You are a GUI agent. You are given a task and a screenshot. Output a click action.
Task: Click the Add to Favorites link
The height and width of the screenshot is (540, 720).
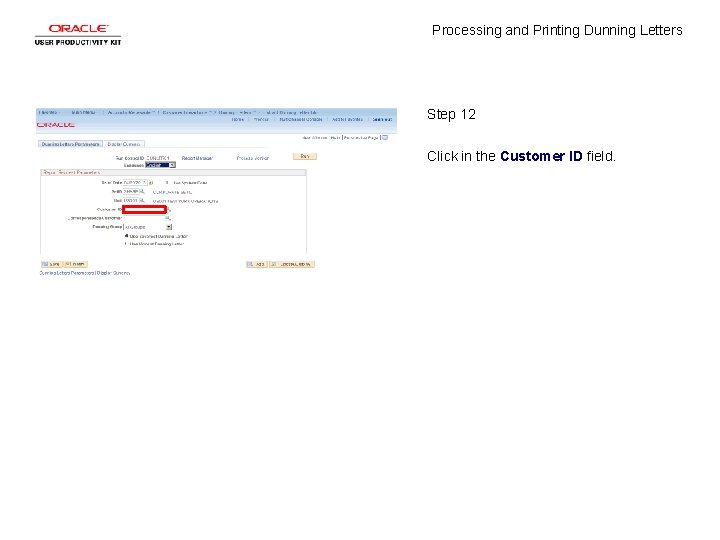(348, 119)
